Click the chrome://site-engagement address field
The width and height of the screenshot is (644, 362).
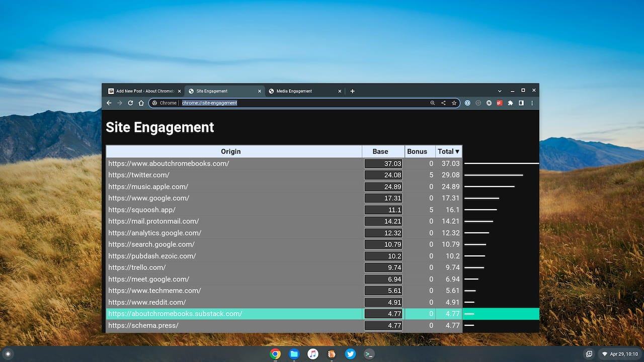click(304, 103)
